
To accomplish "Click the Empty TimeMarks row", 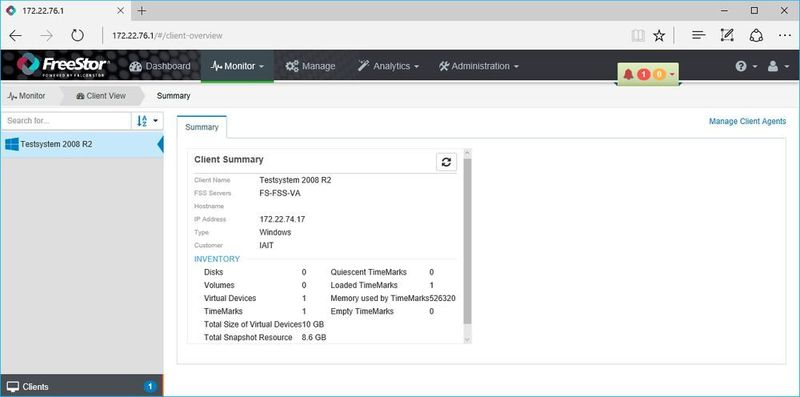I will 382,311.
